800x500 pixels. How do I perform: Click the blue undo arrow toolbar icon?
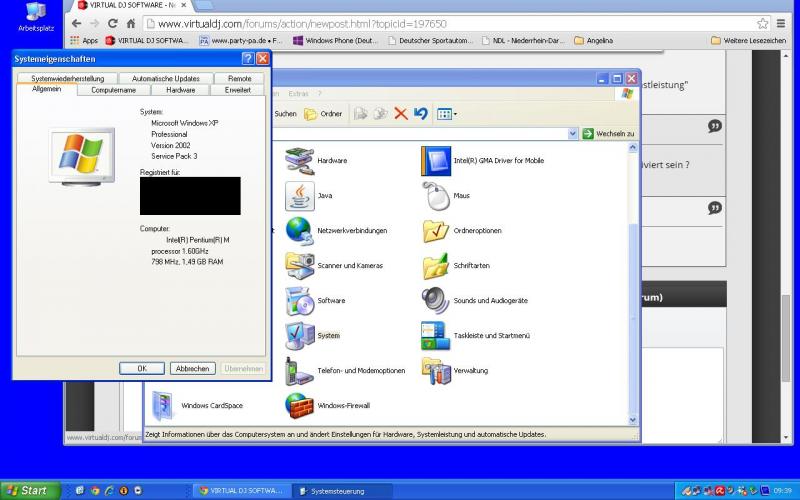(x=421, y=114)
